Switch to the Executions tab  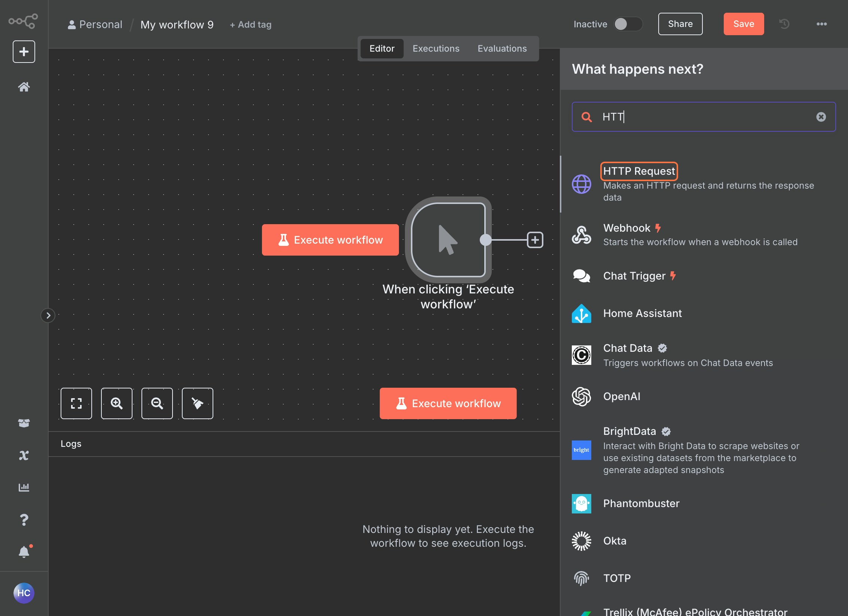[436, 49]
